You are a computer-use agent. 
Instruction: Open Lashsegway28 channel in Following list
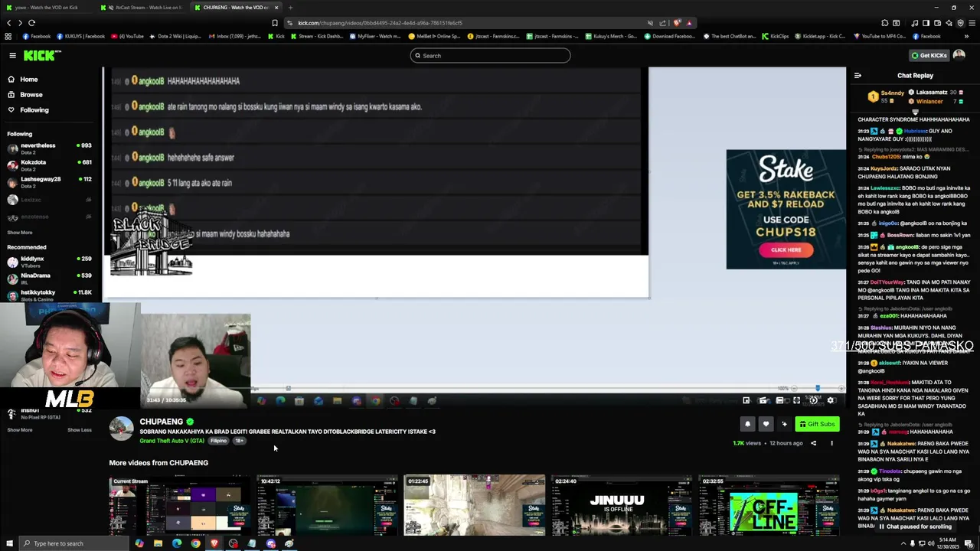point(50,181)
